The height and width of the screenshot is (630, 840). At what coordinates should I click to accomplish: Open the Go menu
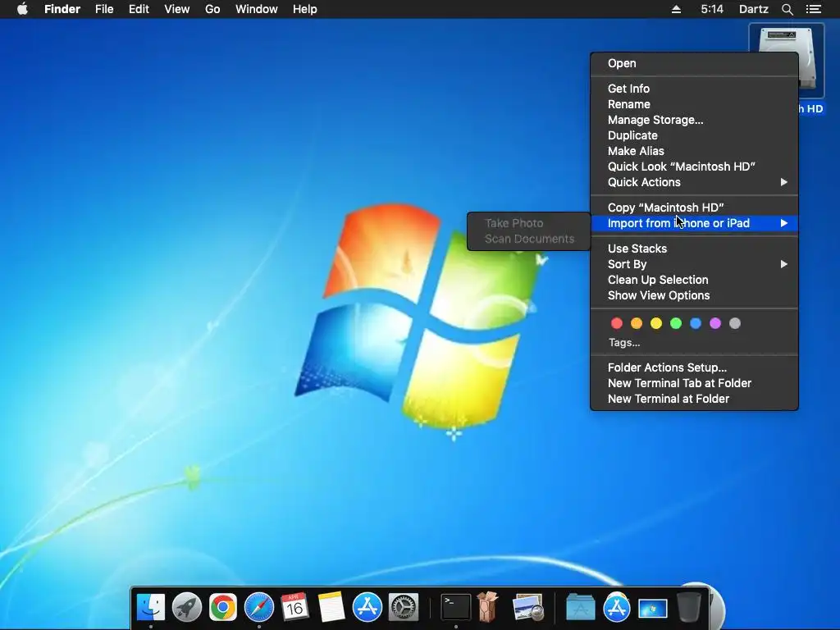212,9
